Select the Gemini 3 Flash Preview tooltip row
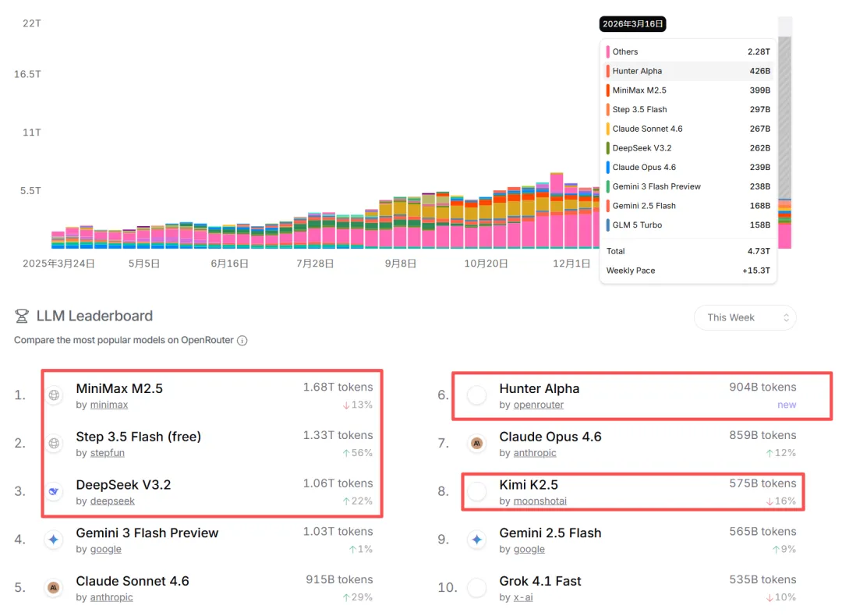 688,186
